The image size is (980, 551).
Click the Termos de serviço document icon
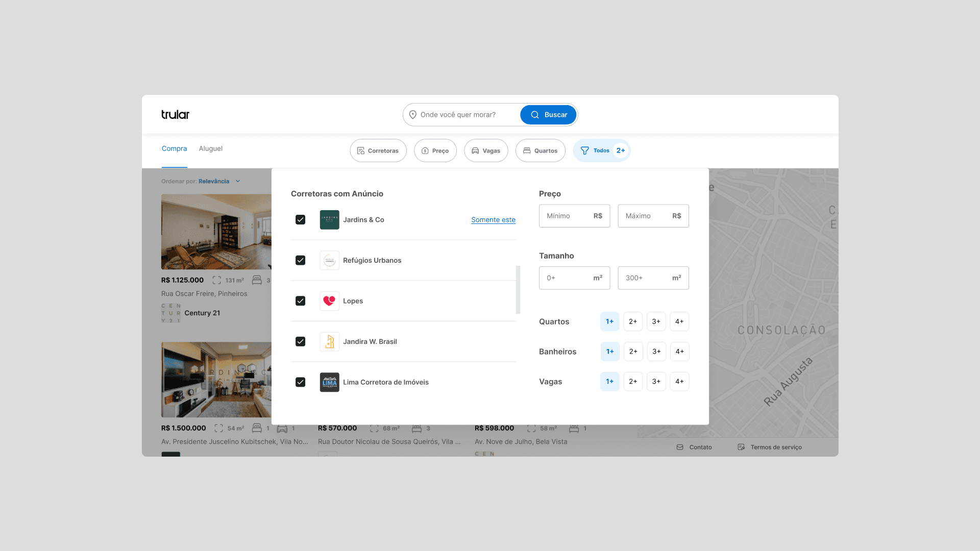741,447
